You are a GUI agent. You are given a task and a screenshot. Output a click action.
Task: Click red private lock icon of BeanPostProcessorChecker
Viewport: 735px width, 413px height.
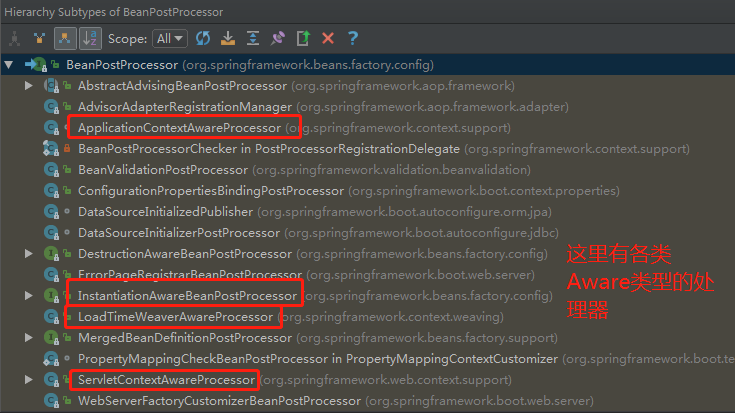tap(67, 149)
